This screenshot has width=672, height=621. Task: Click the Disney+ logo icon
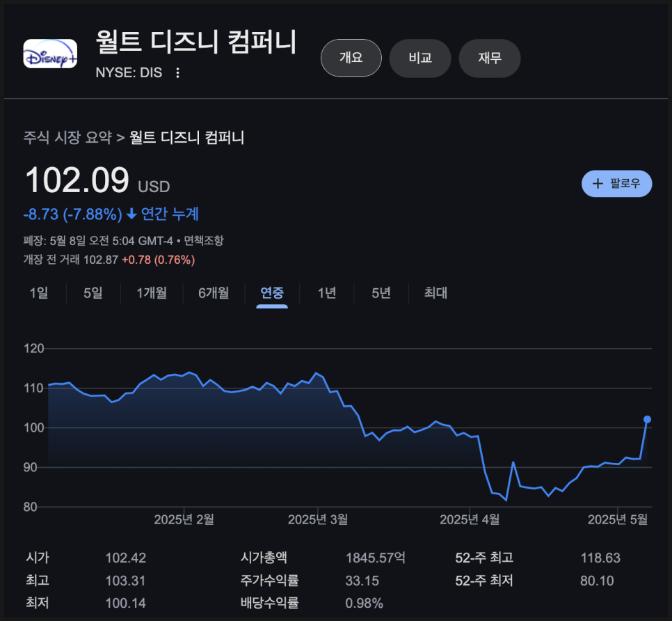pyautogui.click(x=50, y=54)
